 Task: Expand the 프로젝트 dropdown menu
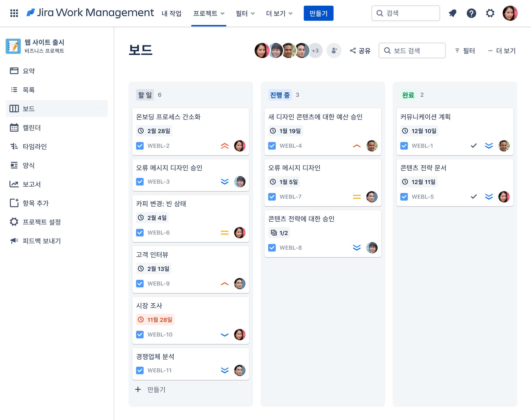[x=209, y=13]
